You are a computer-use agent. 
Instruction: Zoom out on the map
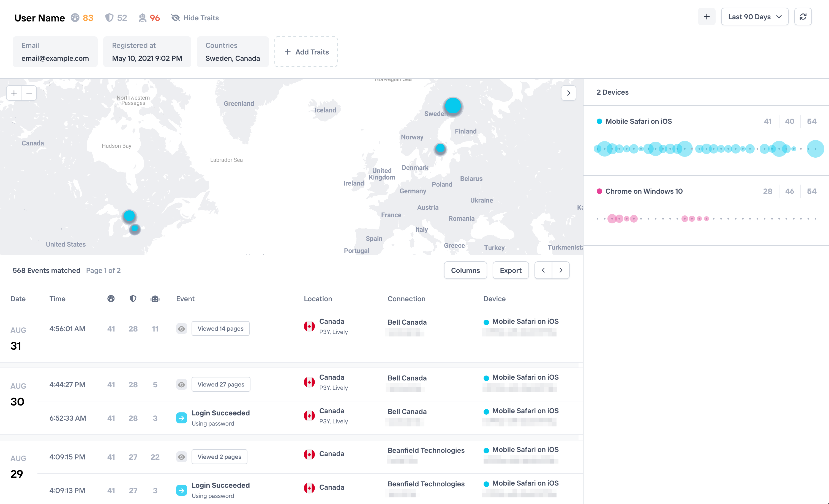coord(29,93)
